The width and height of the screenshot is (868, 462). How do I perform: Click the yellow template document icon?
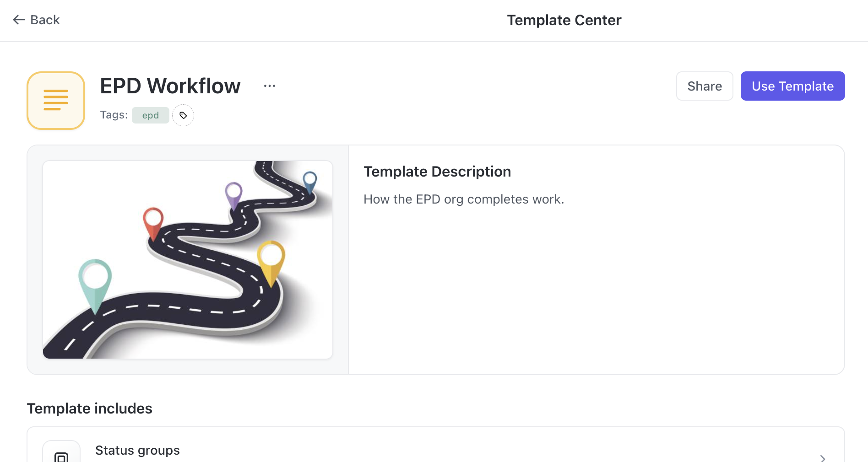(x=56, y=100)
